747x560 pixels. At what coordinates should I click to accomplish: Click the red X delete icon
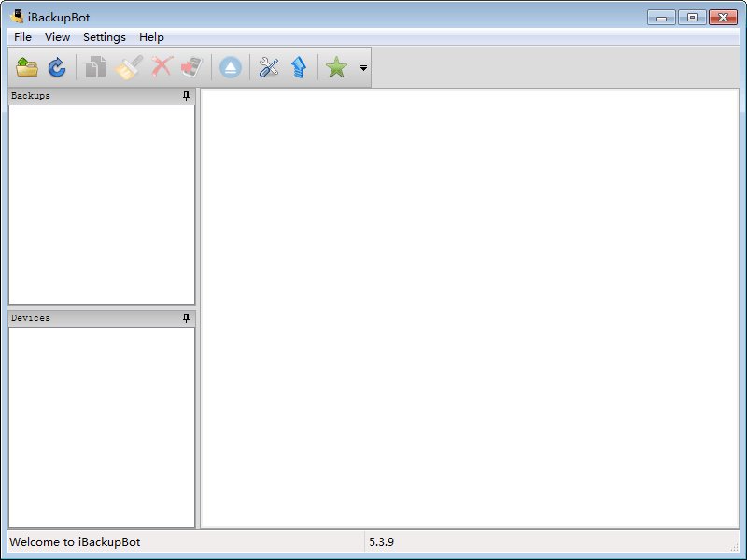[x=162, y=67]
